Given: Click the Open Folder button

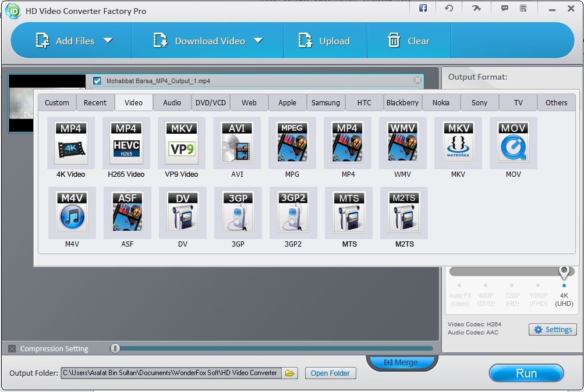Looking at the screenshot, I should tap(330, 373).
